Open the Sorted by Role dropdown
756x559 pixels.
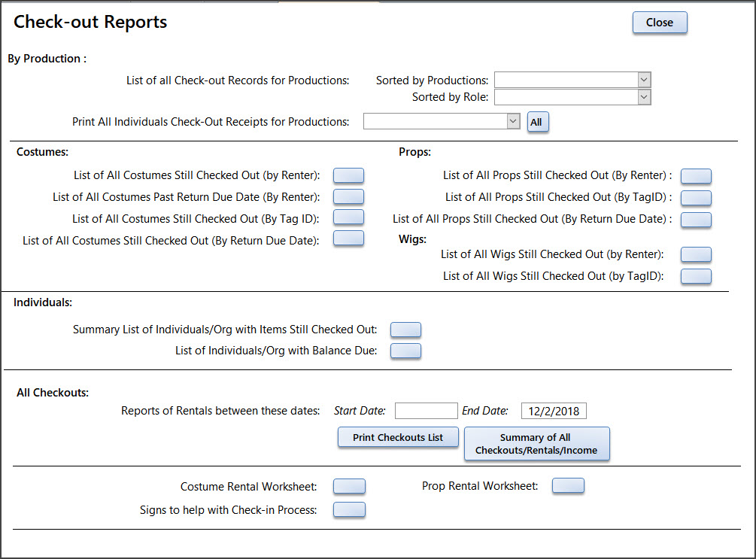644,97
